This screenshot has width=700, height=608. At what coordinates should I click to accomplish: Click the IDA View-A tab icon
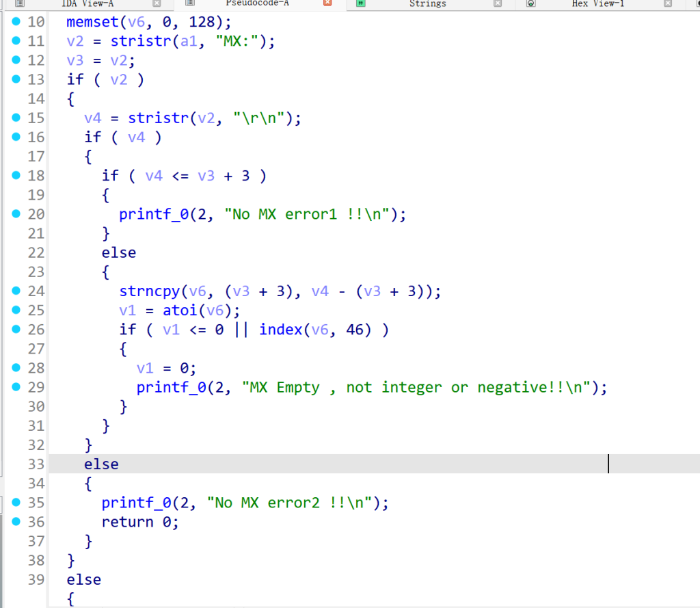point(20,3)
